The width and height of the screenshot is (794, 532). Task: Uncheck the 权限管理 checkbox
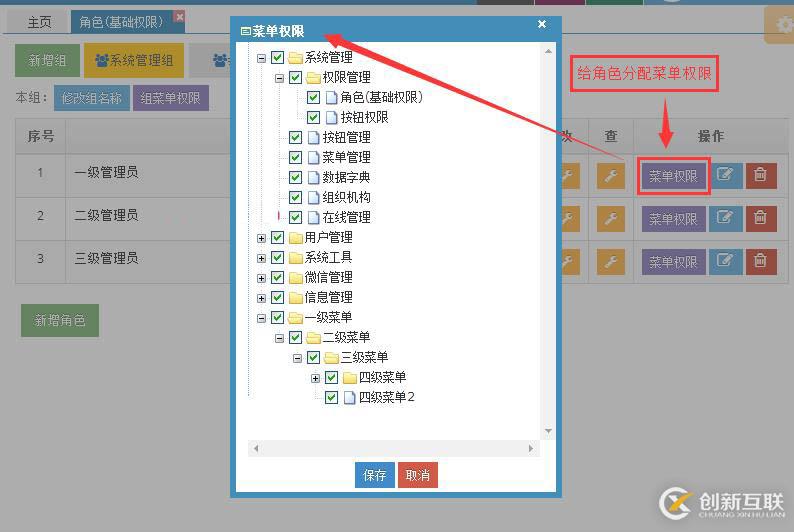coord(295,77)
